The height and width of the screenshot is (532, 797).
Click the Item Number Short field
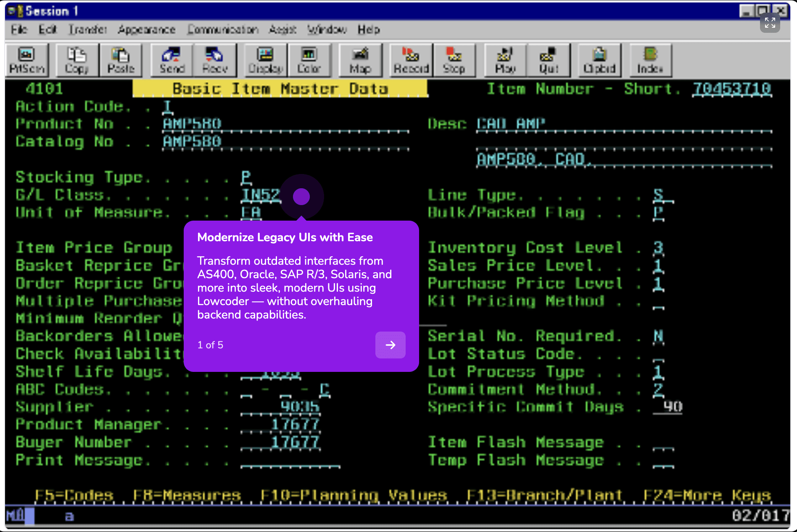[x=732, y=89]
